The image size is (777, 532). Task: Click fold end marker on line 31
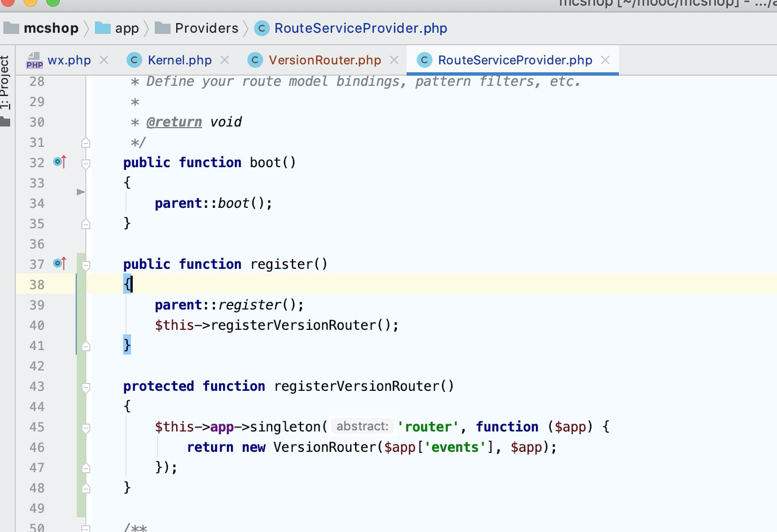click(x=86, y=142)
